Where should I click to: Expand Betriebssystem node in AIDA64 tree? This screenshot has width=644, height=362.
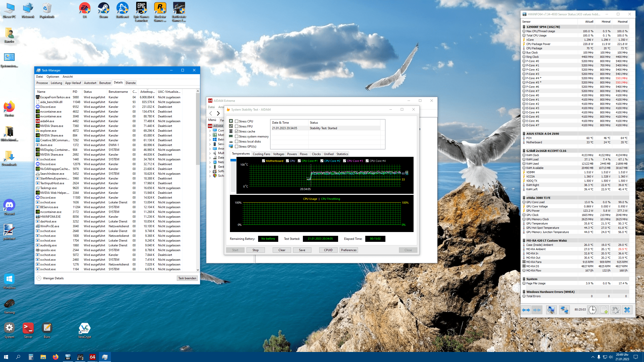click(x=210, y=140)
